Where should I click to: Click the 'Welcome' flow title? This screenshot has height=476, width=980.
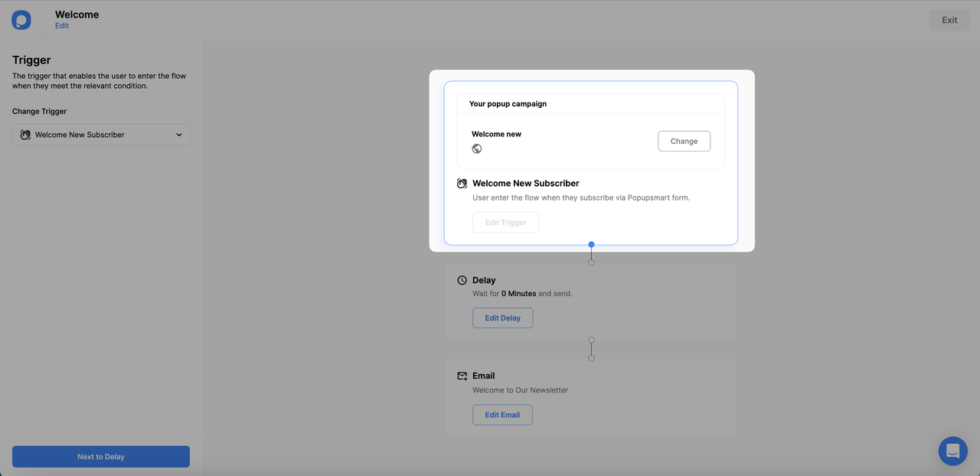[x=77, y=14]
